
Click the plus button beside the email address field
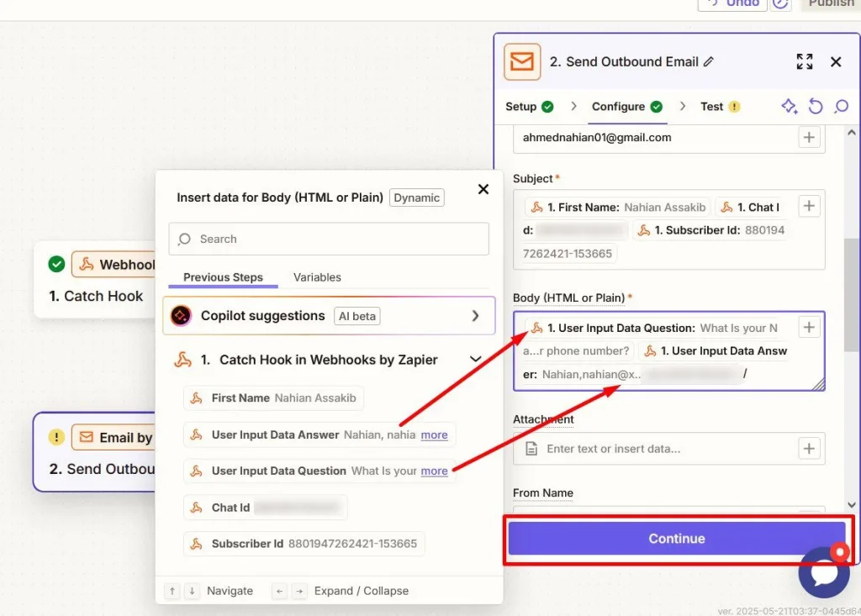tap(809, 137)
